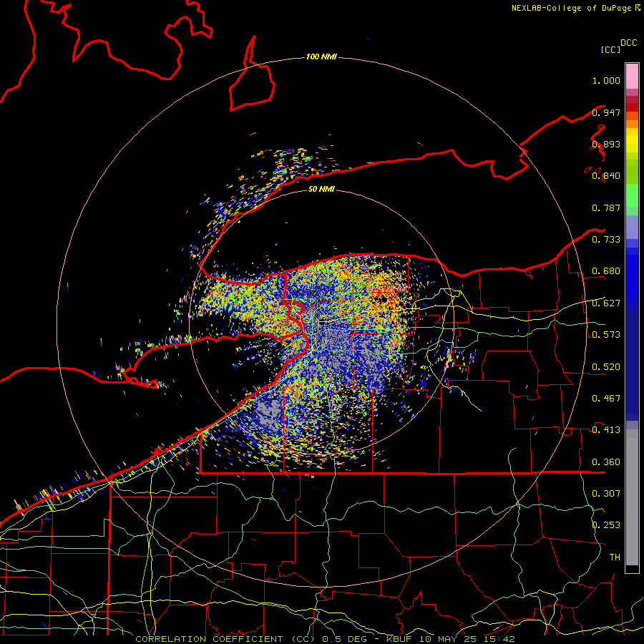Select the 0.787 scale value
This screenshot has height=644, width=644.
606,208
